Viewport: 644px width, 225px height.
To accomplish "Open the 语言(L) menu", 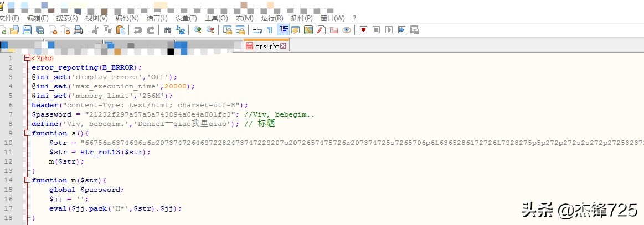I will [157, 18].
